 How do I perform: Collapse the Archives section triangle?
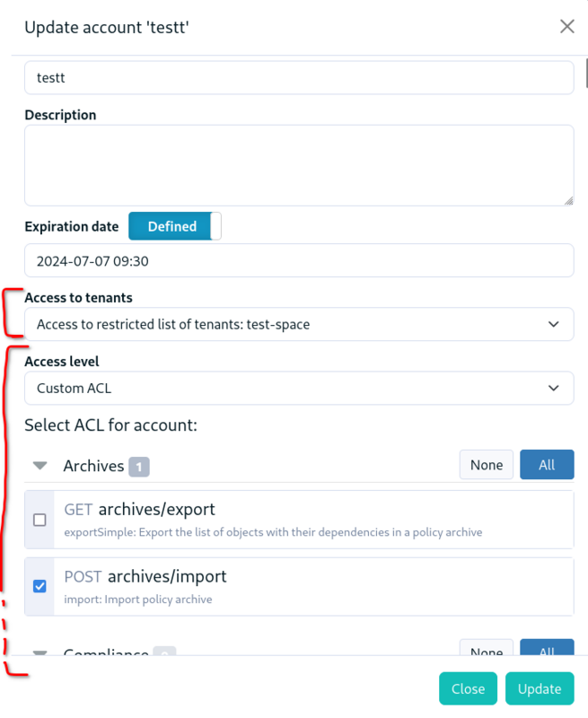[x=40, y=466]
